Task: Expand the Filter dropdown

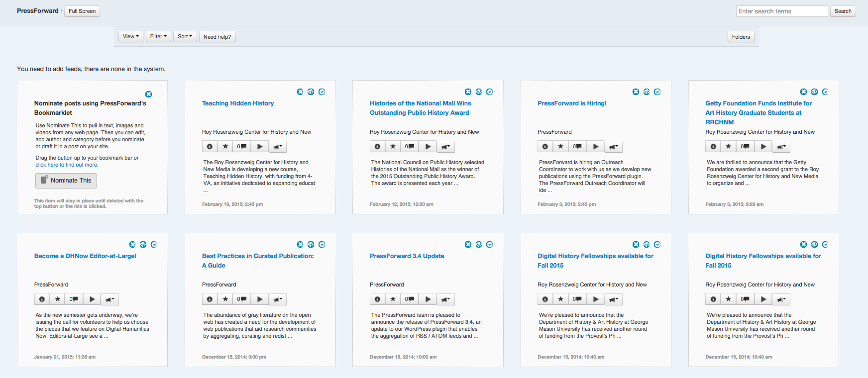Action: coord(158,37)
